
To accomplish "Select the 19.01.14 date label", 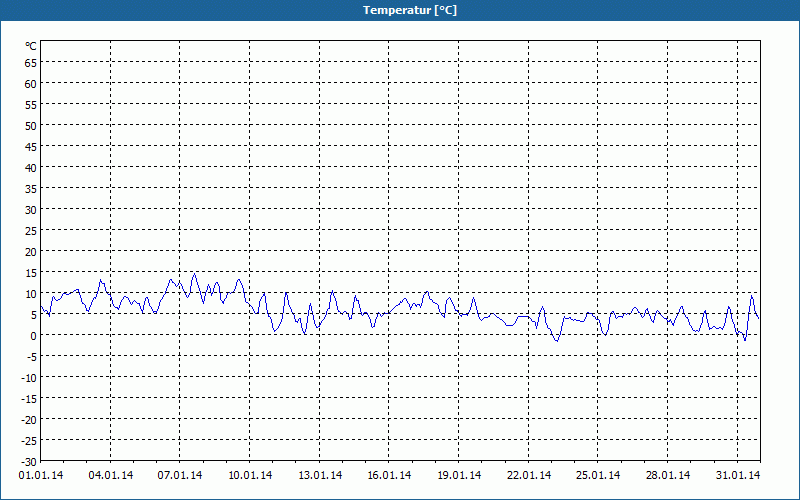I will [459, 476].
